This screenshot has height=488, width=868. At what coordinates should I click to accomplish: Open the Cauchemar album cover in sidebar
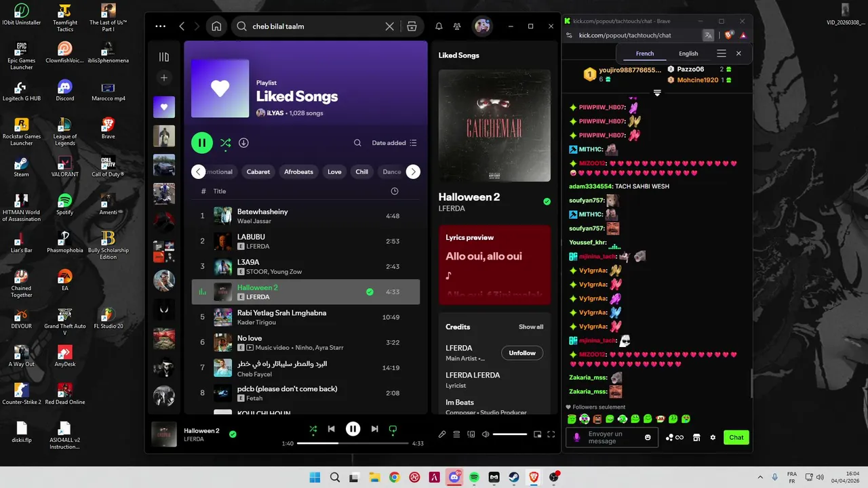tap(494, 125)
